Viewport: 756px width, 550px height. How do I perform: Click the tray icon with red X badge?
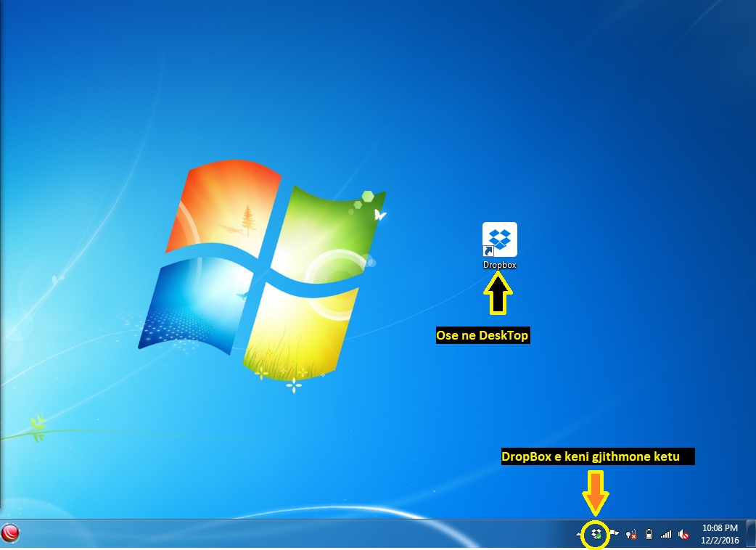(631, 534)
